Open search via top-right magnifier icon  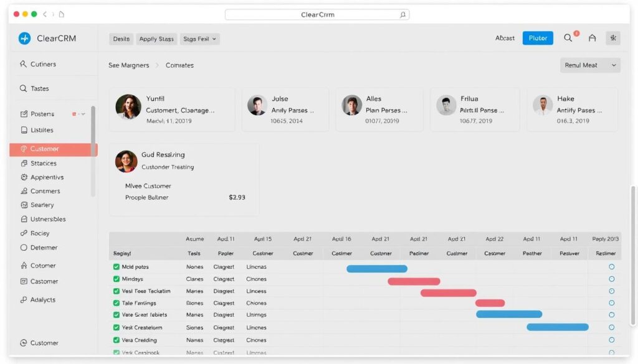pyautogui.click(x=568, y=38)
